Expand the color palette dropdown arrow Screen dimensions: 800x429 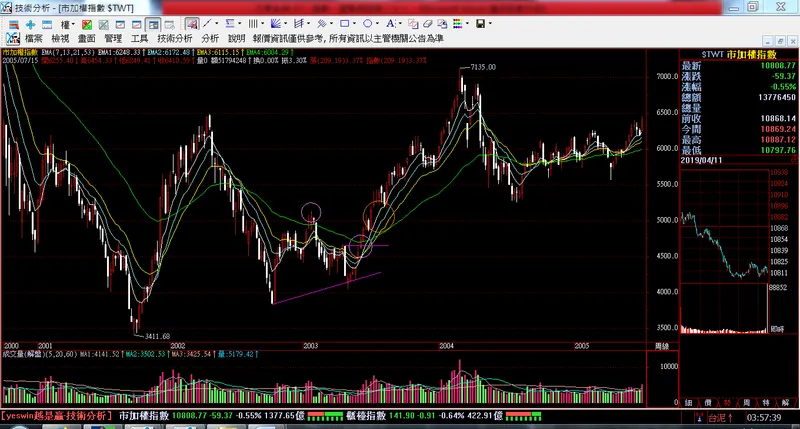pyautogui.click(x=467, y=23)
